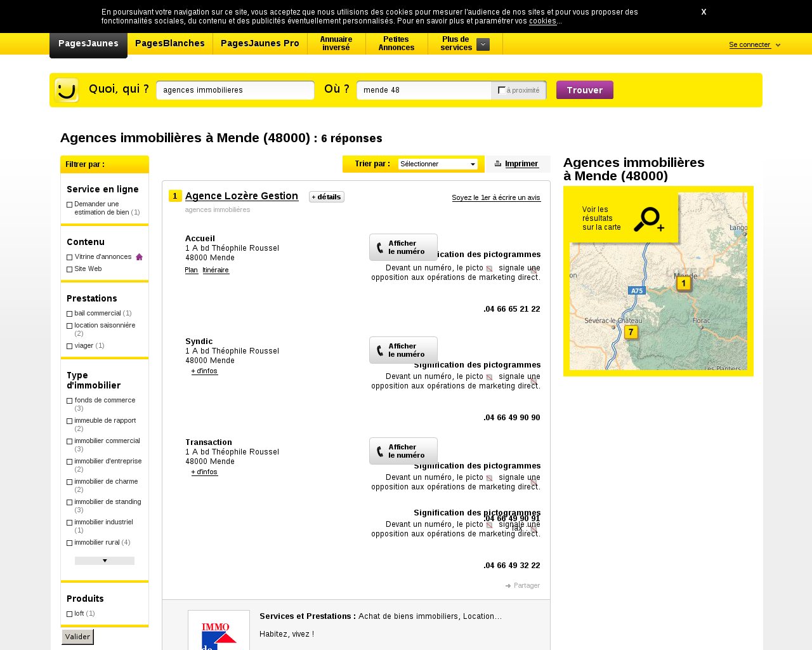The image size is (812, 650).
Task: Expand '+ d'infos' under Transaction
Action: 204,472
